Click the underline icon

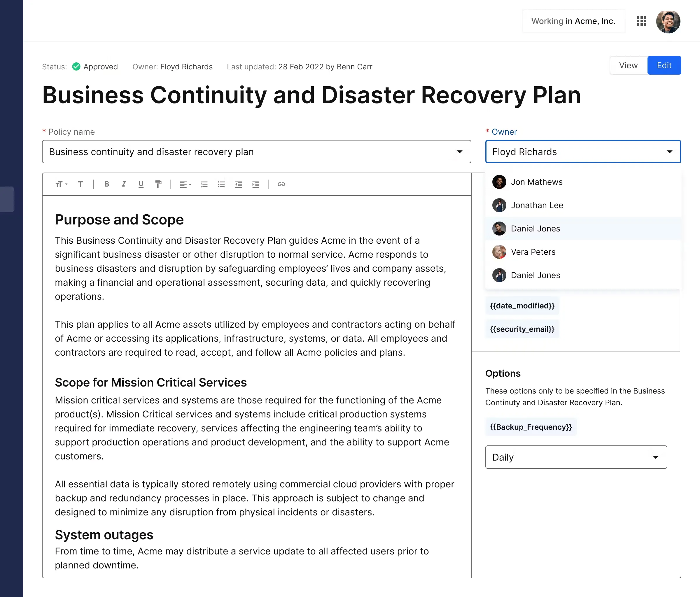pyautogui.click(x=141, y=184)
